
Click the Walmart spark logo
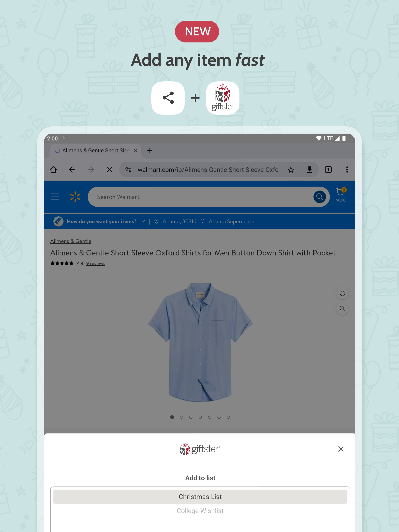coord(75,197)
